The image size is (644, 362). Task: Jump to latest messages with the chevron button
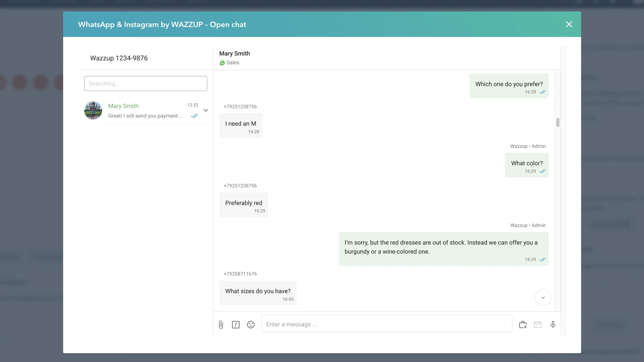coord(543,297)
